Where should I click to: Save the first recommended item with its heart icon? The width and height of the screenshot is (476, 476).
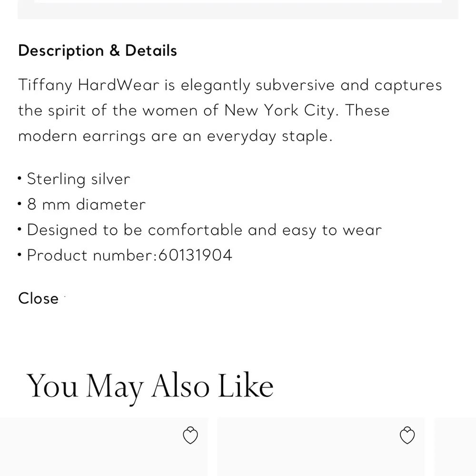[x=190, y=436]
